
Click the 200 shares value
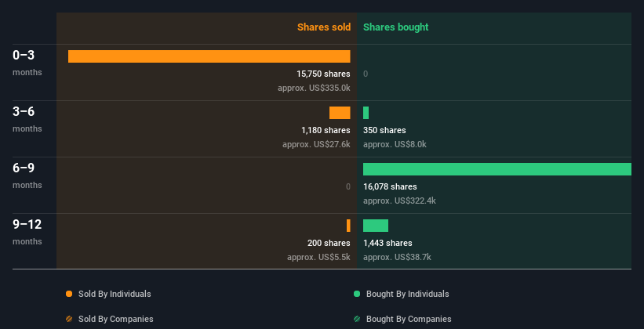tap(329, 243)
